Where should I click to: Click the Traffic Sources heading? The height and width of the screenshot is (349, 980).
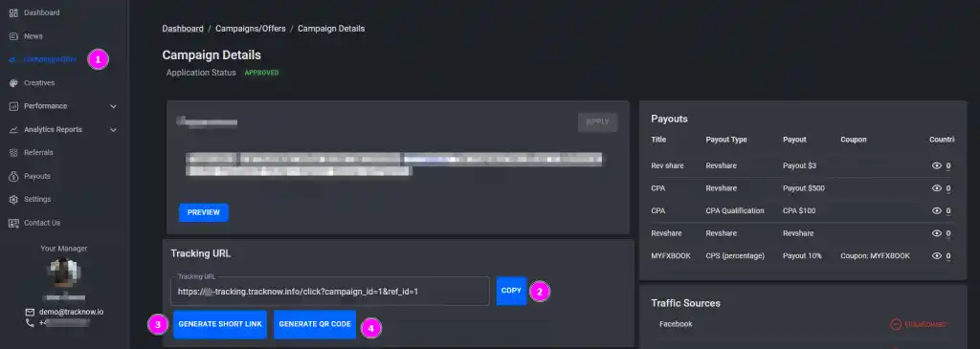[685, 303]
